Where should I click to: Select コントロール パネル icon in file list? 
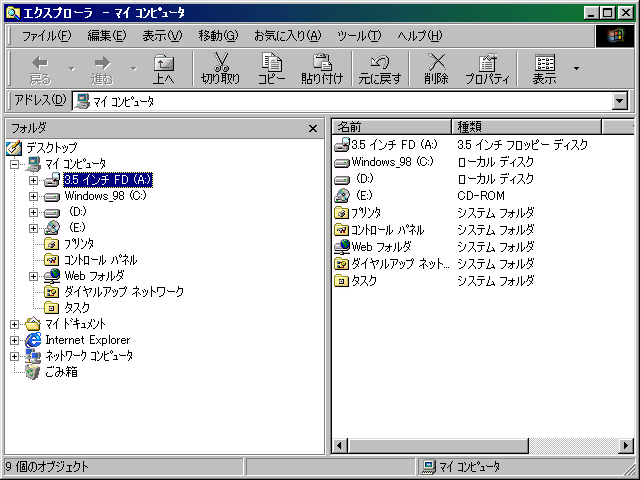tap(341, 230)
